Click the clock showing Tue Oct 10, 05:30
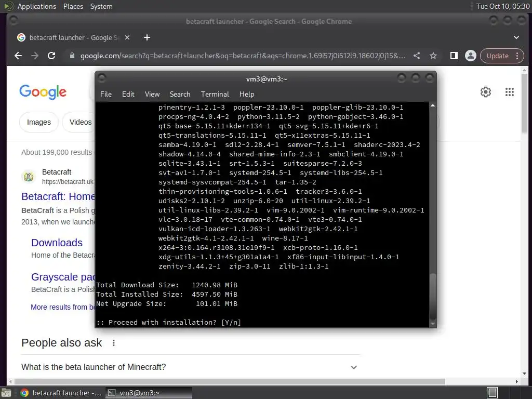532x399 pixels. [x=503, y=6]
